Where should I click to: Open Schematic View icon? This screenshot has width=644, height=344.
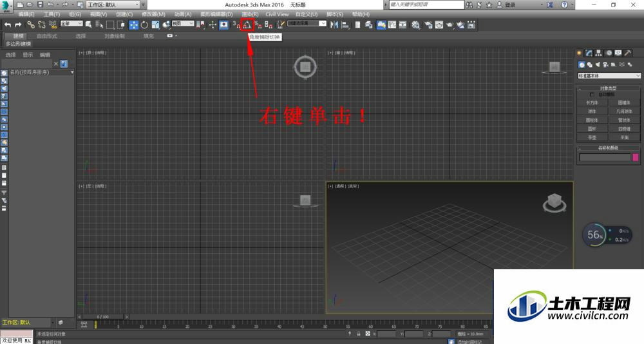[403, 24]
